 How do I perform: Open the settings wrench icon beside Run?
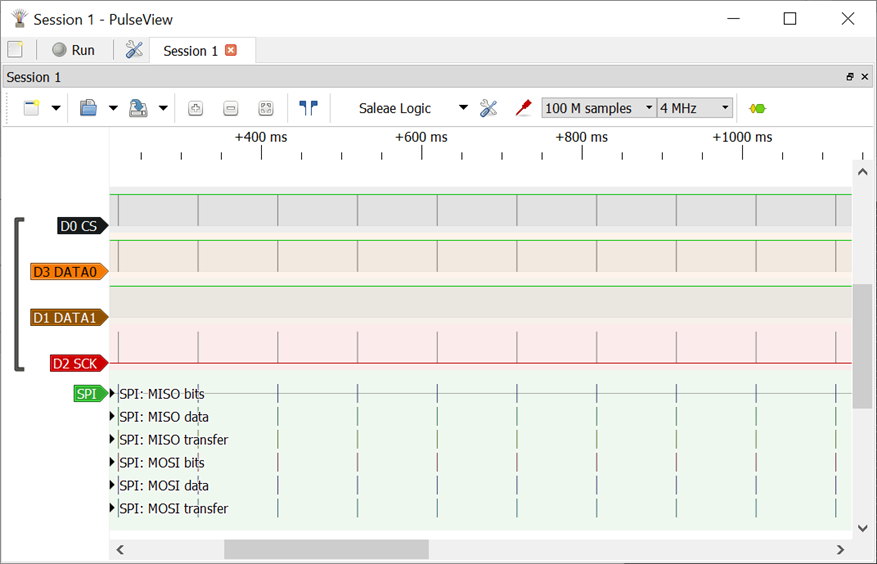click(x=134, y=50)
